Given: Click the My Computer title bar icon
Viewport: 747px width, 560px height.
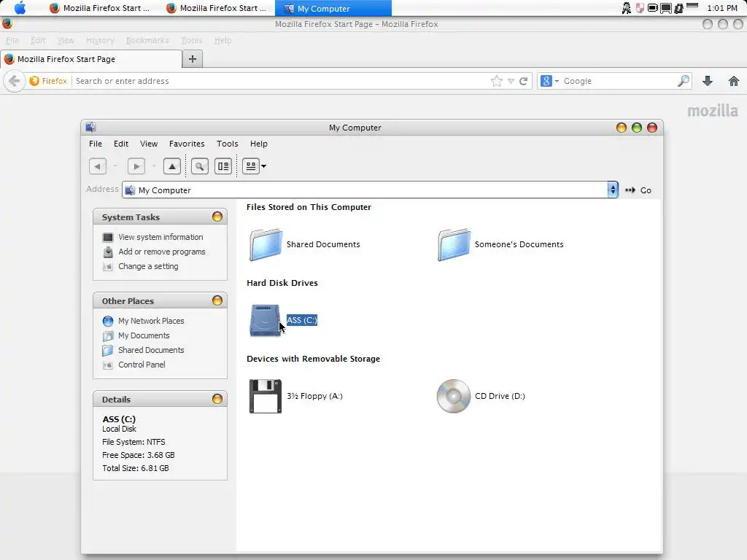Looking at the screenshot, I should 91,127.
